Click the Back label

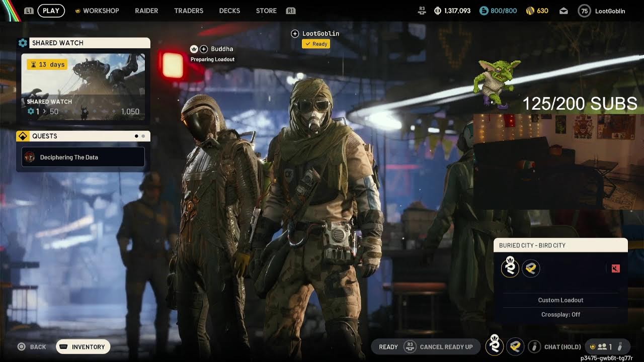tap(38, 347)
